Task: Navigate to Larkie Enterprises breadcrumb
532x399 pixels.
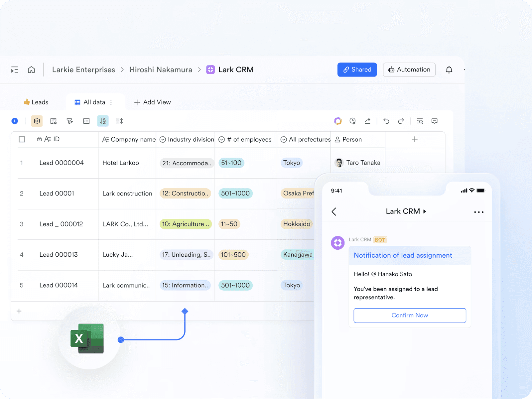Action: (x=83, y=69)
